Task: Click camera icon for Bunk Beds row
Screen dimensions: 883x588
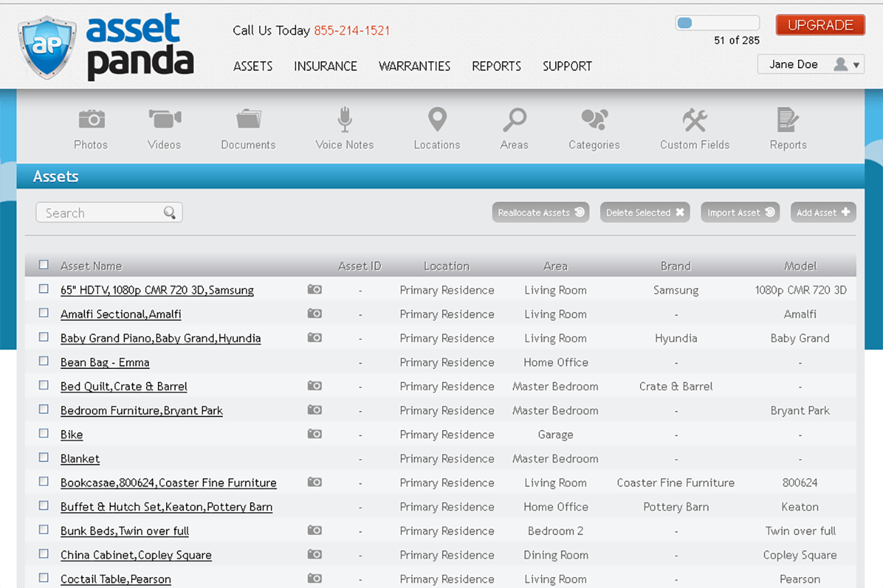Action: click(315, 531)
